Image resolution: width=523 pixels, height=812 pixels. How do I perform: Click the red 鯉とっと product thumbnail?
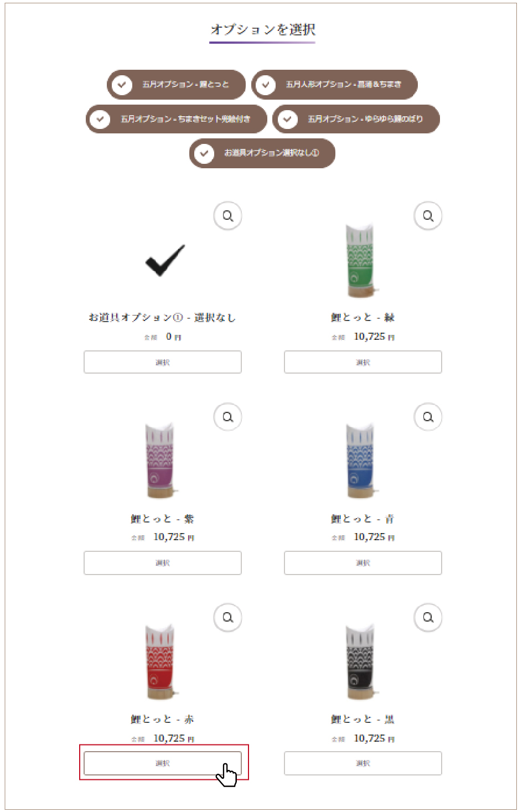(160, 663)
